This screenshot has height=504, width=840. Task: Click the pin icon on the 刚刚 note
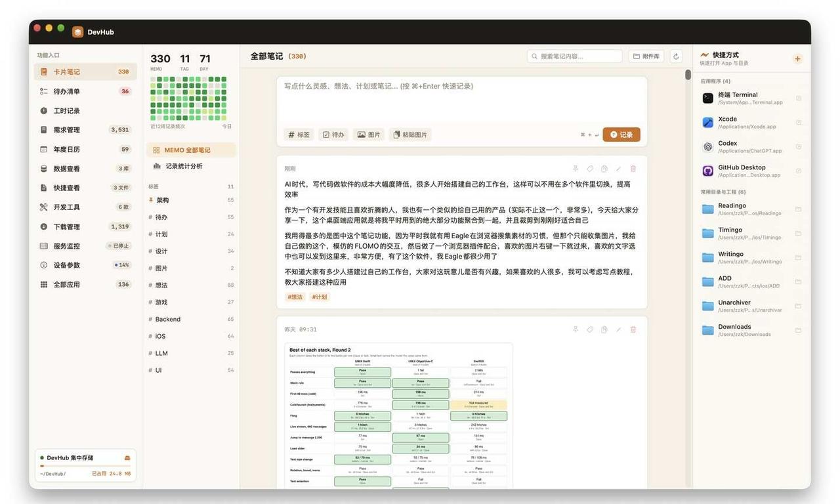click(576, 169)
